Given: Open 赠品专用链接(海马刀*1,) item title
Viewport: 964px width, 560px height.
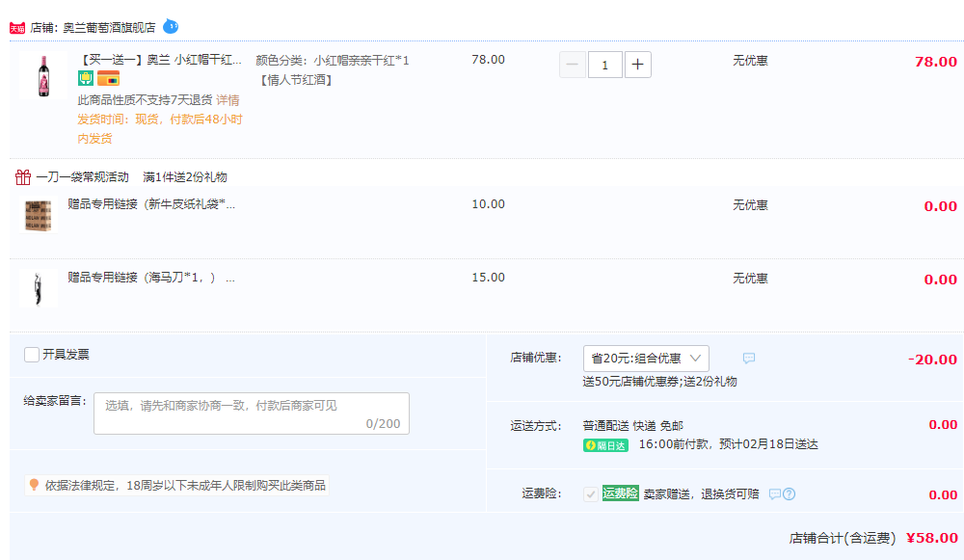Looking at the screenshot, I should point(151,278).
